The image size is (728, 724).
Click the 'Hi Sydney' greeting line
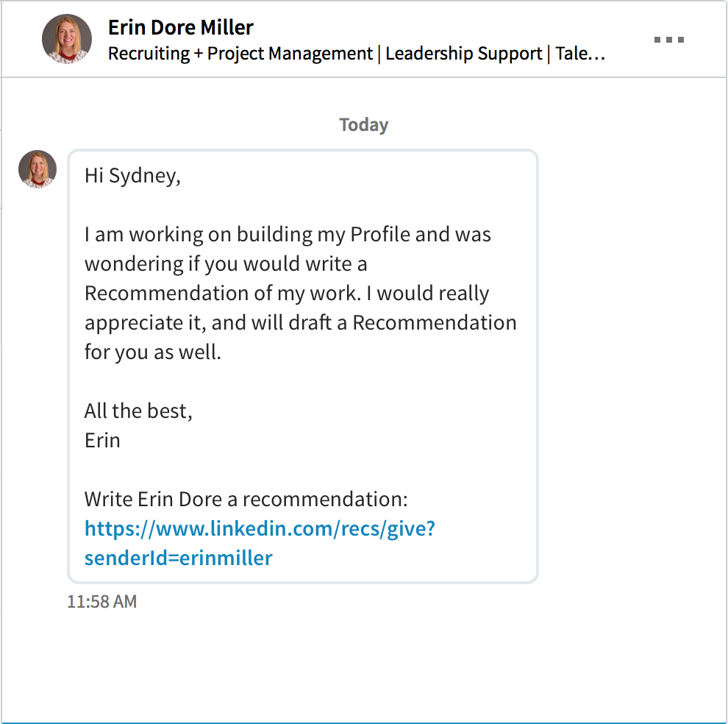coord(131,175)
